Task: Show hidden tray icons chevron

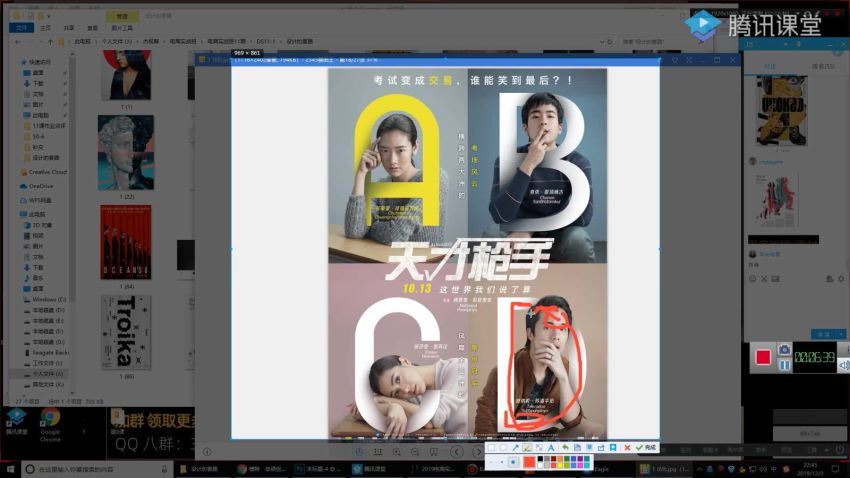Action: pos(699,469)
